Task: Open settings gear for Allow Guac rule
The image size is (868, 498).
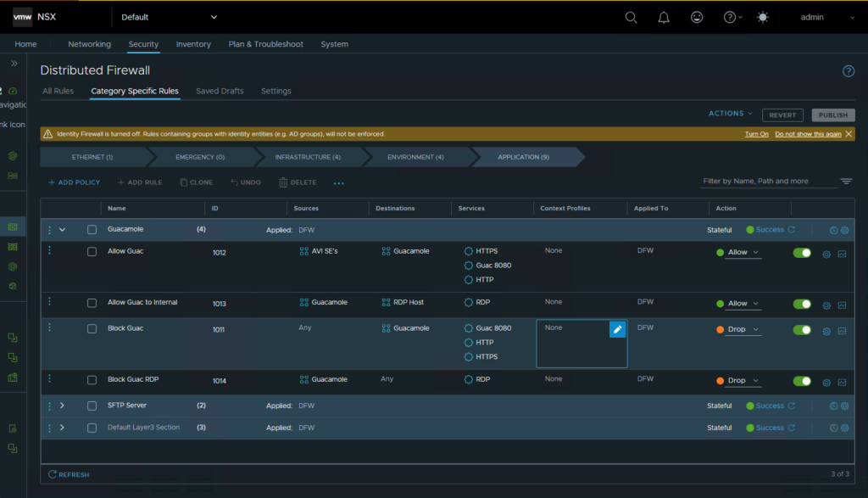Action: point(826,254)
